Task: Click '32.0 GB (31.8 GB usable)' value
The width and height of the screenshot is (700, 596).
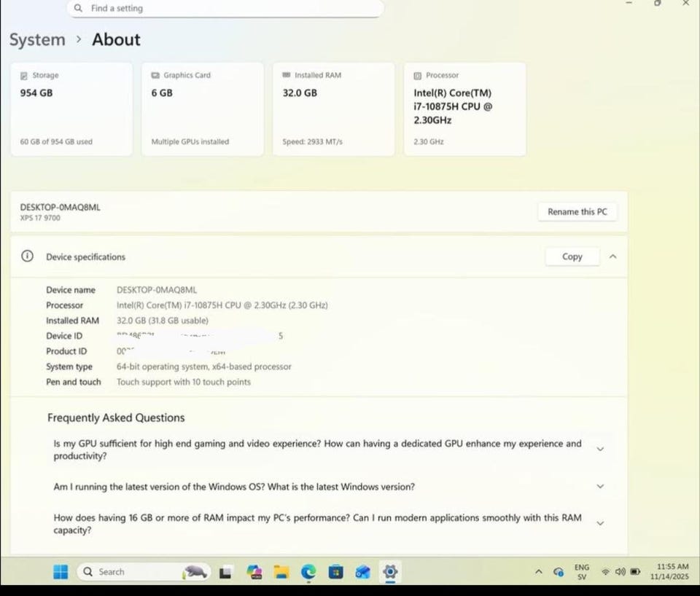Action: click(x=163, y=321)
